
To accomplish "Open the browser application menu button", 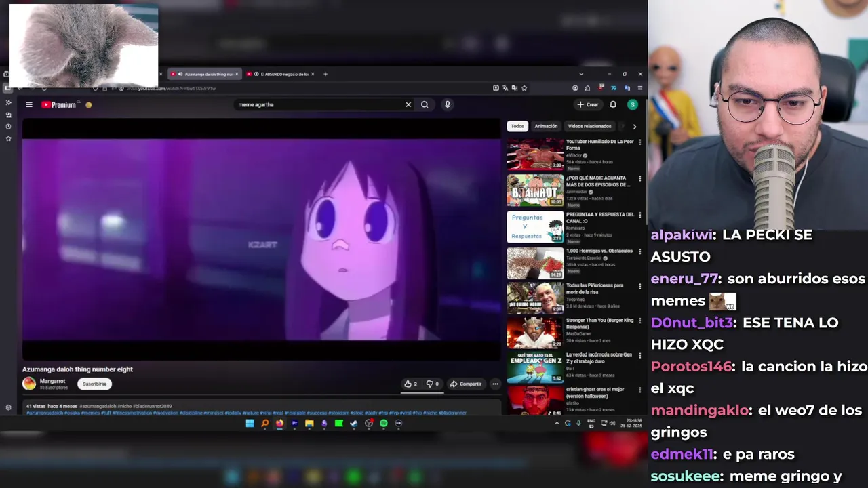I will (x=639, y=88).
